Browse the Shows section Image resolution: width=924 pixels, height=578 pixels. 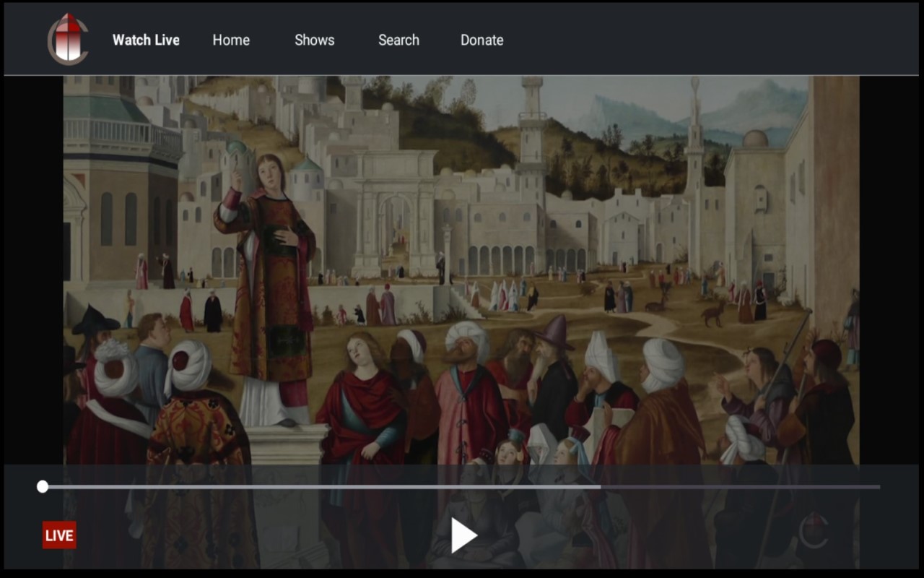point(314,40)
